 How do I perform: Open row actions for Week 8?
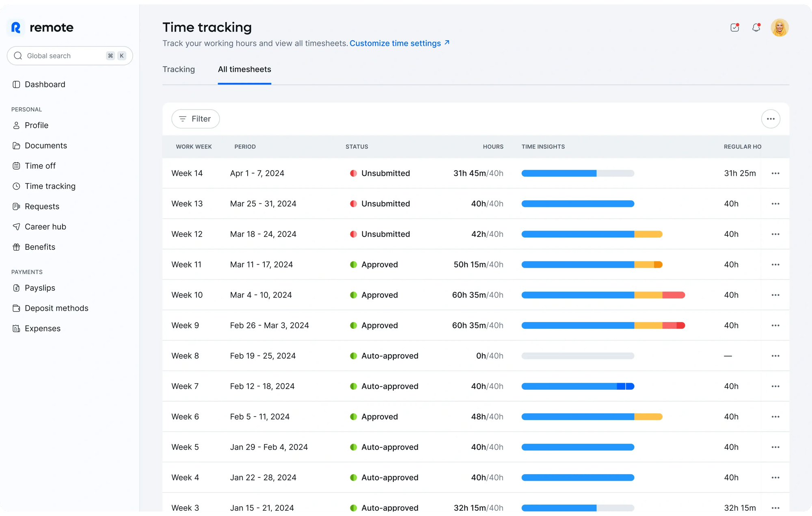775,356
